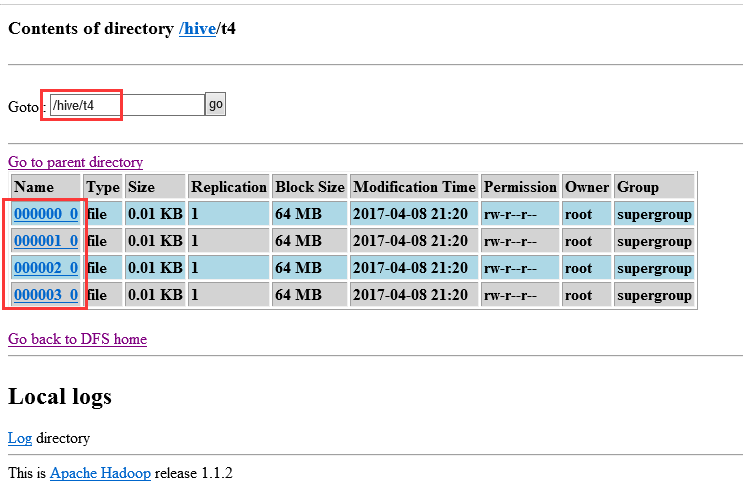Select root owner in 000003_0 row
Viewport: 743px width, 502px height.
(x=587, y=295)
